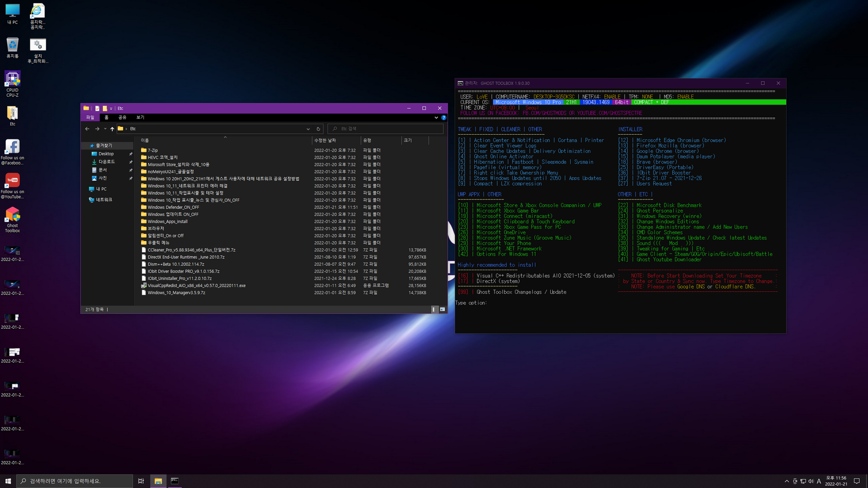Switch to details view icon in Explorer status bar
The image size is (868, 488).
coord(434,309)
